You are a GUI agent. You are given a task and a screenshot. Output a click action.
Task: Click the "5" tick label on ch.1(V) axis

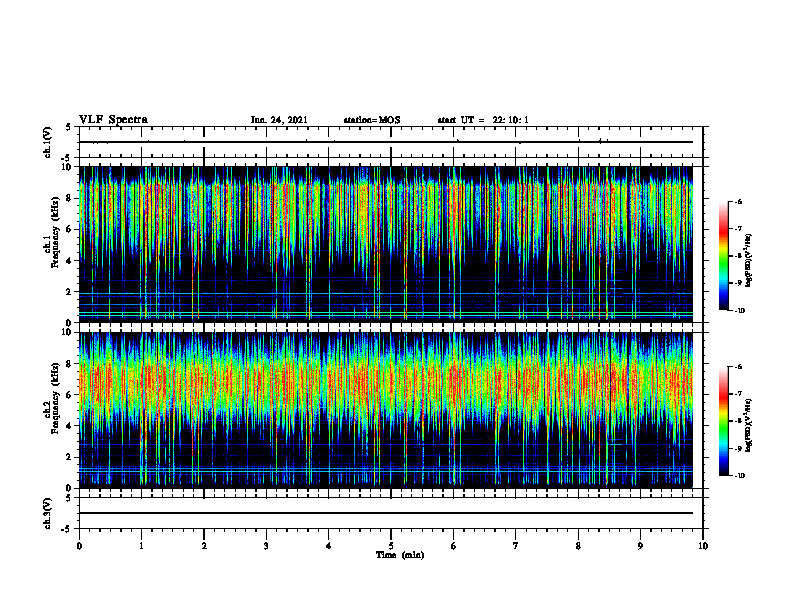69,127
